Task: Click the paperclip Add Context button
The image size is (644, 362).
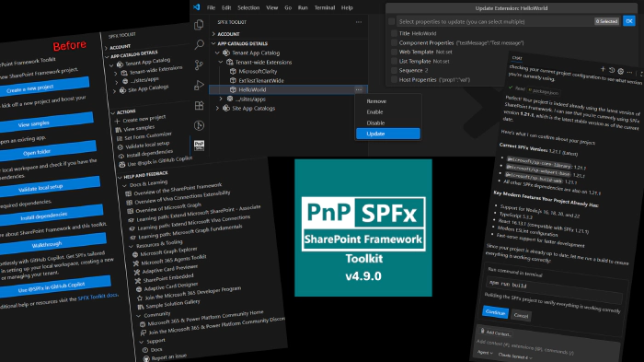Action: (496, 333)
